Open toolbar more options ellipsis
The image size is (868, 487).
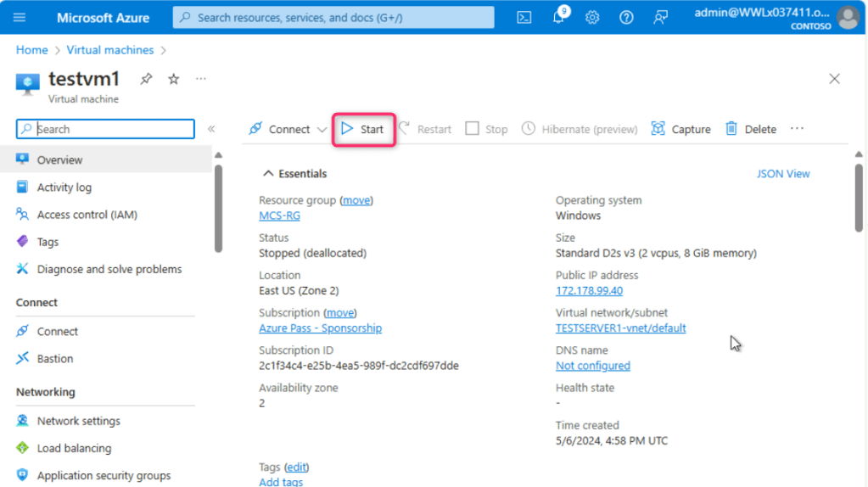click(x=797, y=129)
